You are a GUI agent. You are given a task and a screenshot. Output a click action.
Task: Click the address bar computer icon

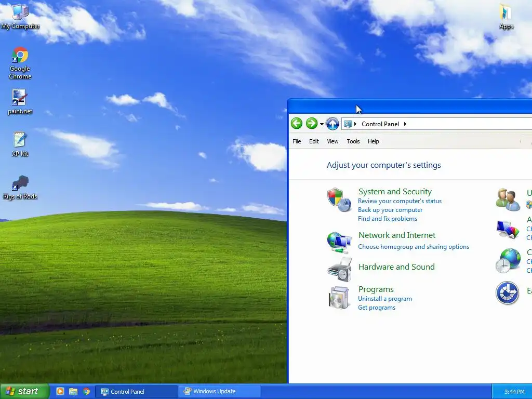[348, 124]
